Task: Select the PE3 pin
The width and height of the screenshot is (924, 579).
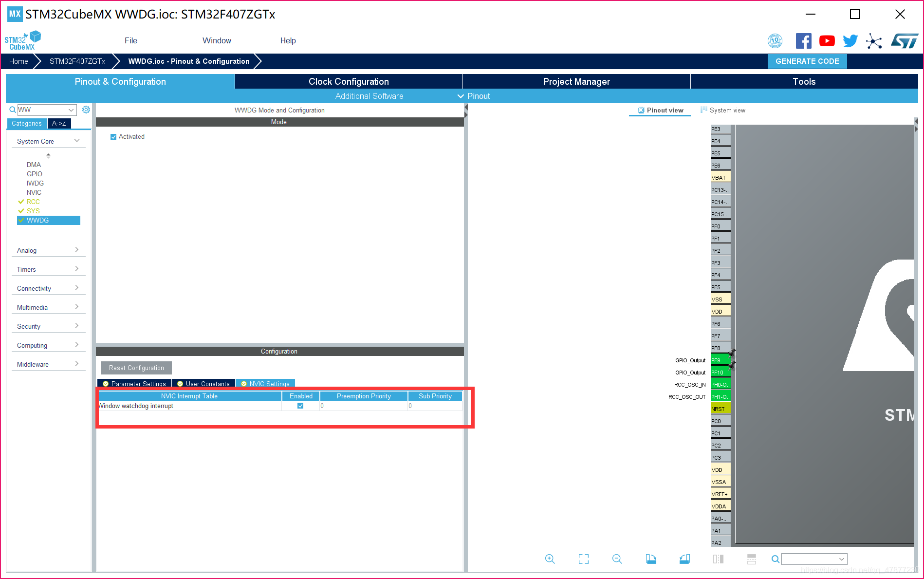Action: 721,129
